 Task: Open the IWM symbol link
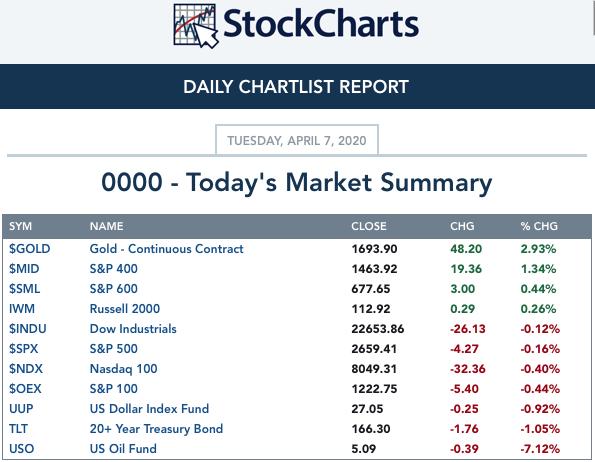tap(22, 309)
